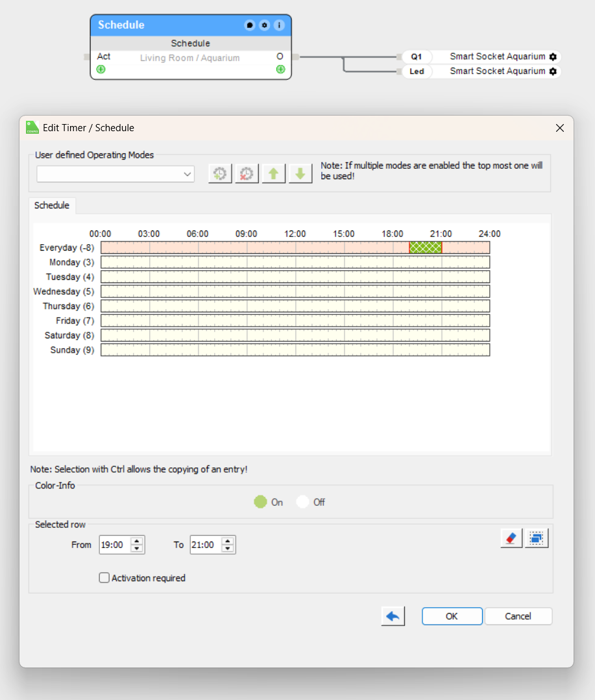The height and width of the screenshot is (700, 595).
Task: Open Schedule block settings gear icon
Action: point(265,25)
